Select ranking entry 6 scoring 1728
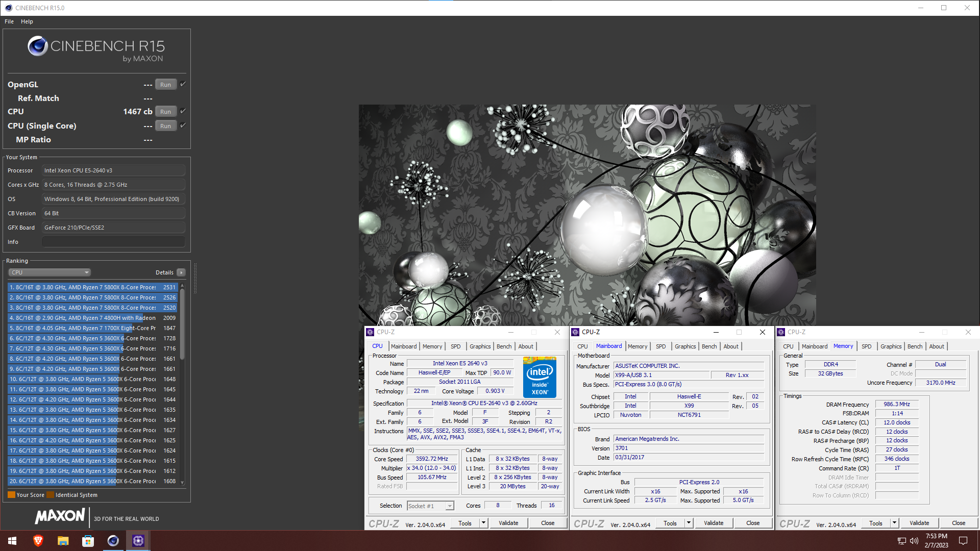This screenshot has height=551, width=980. (93, 338)
